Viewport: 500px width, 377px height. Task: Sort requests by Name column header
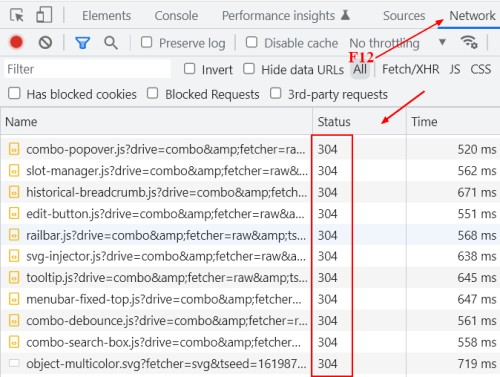tap(156, 121)
